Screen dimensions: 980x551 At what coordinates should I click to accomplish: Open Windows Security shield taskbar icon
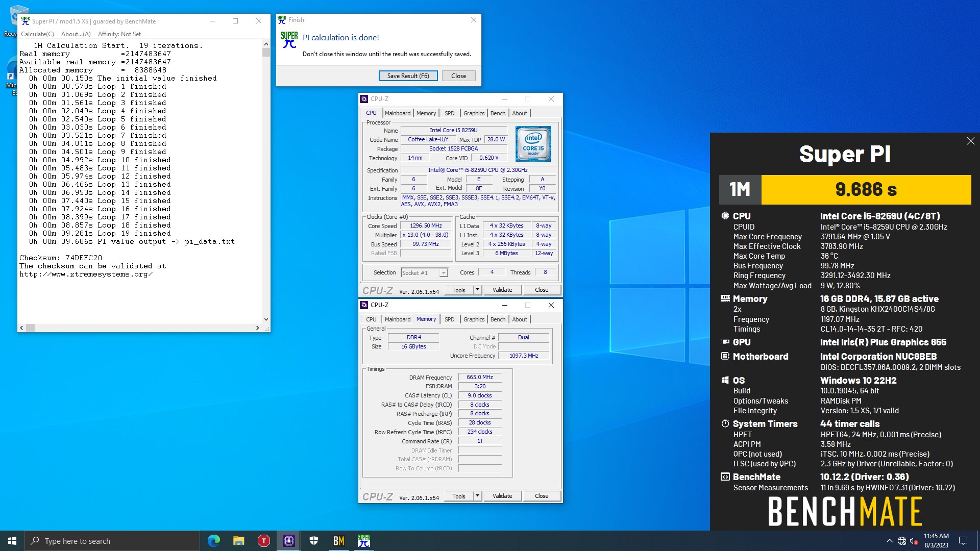(x=313, y=541)
